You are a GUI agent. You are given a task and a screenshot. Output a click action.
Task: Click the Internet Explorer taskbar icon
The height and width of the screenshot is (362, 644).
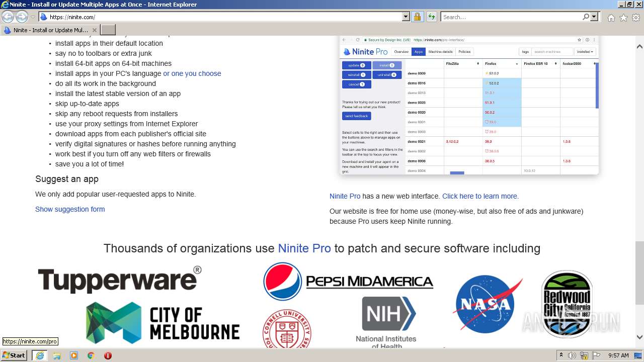pyautogui.click(x=39, y=355)
